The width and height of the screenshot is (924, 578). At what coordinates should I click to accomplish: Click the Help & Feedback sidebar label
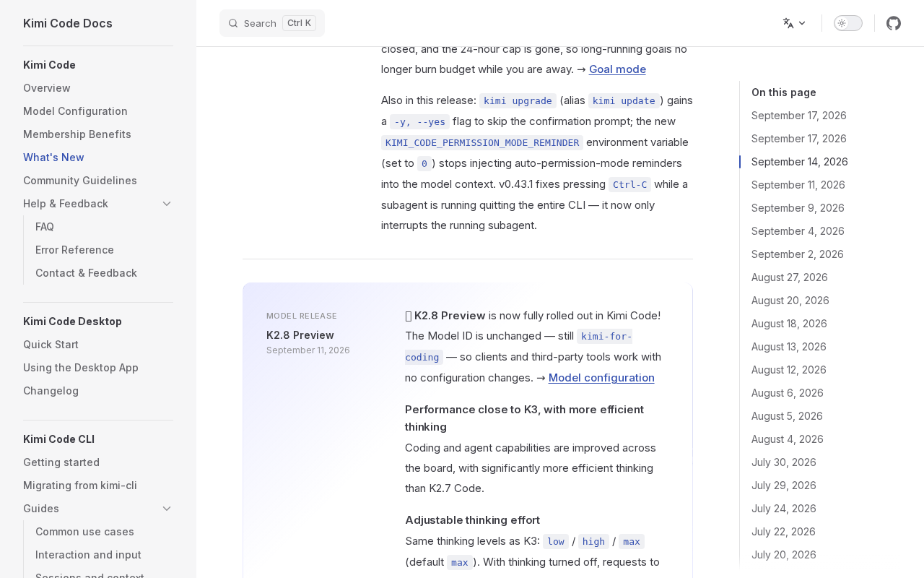[66, 204]
